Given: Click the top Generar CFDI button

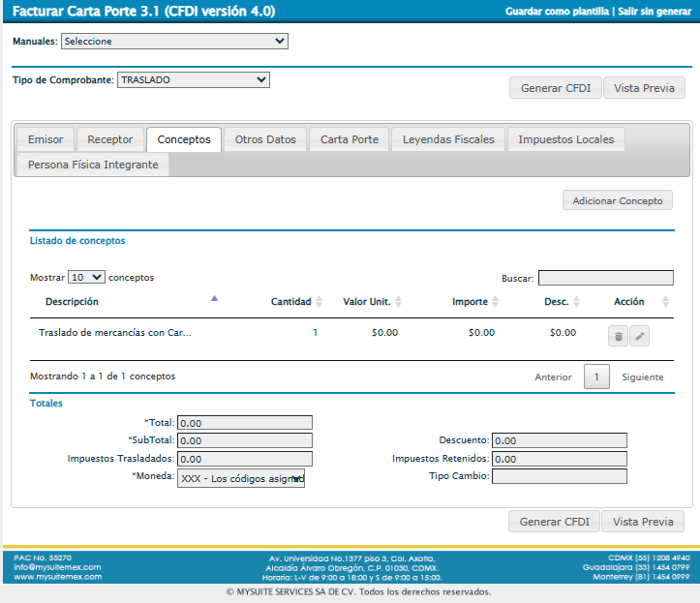Looking at the screenshot, I should coord(556,88).
